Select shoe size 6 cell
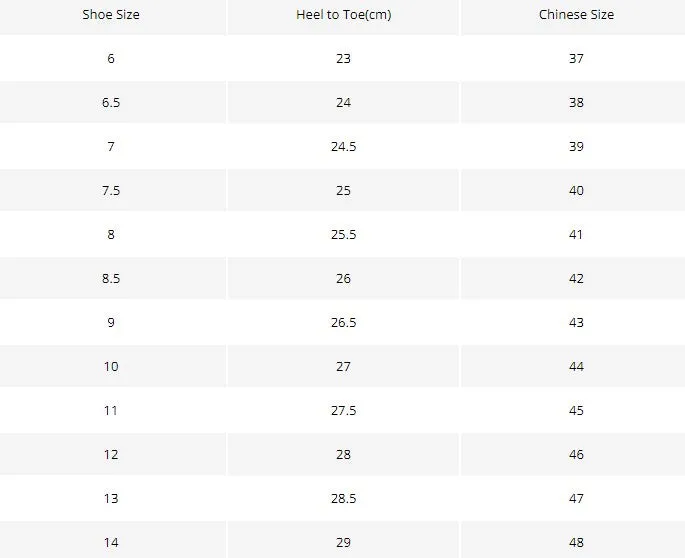 [x=111, y=59]
